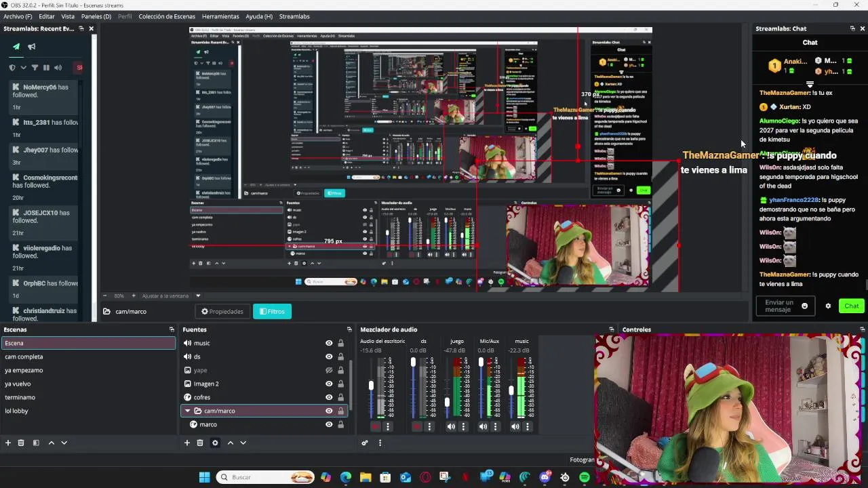This screenshot has width=868, height=488.
Task: Open the Colección de Escenas menu
Action: pos(167,16)
